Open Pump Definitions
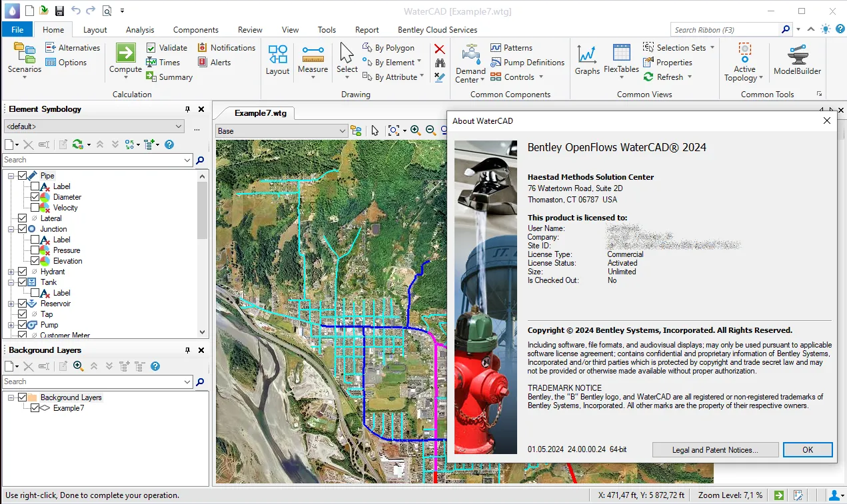Image resolution: width=847 pixels, height=504 pixels. tap(527, 63)
